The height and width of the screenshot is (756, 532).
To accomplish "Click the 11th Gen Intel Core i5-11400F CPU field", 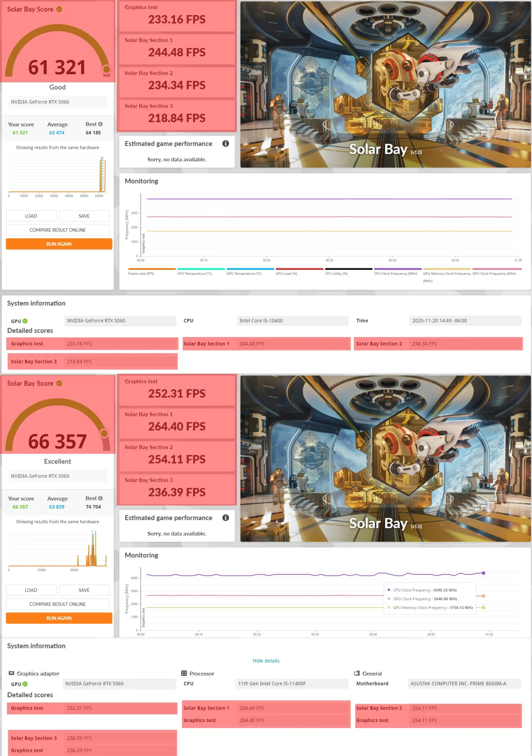I will pyautogui.click(x=292, y=684).
